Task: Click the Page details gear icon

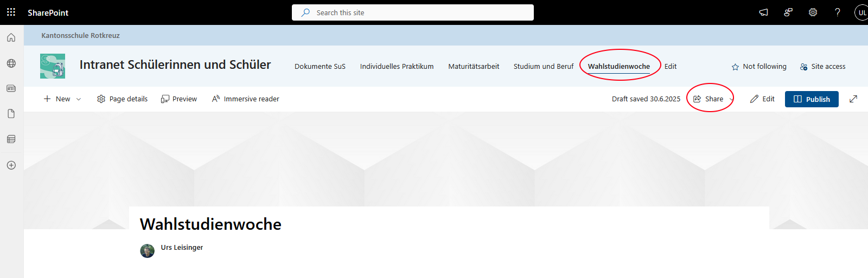Action: tap(101, 99)
